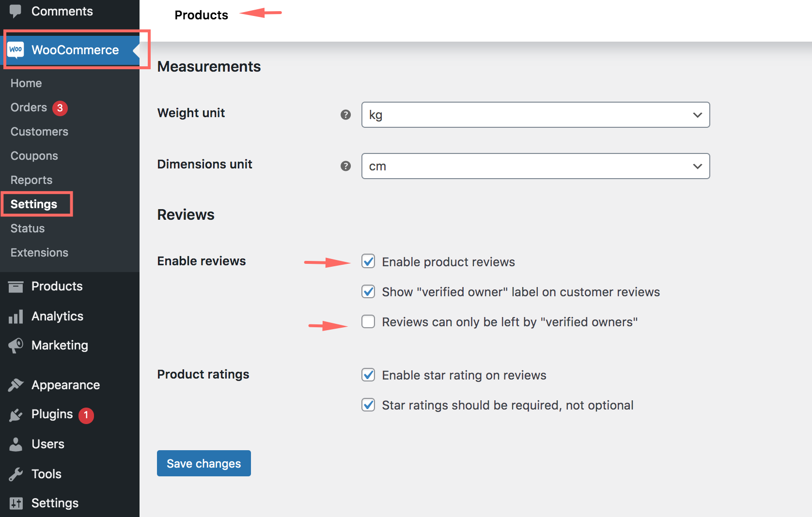Click the Plugins plug icon
Screen dimensions: 812x517
(x=16, y=415)
